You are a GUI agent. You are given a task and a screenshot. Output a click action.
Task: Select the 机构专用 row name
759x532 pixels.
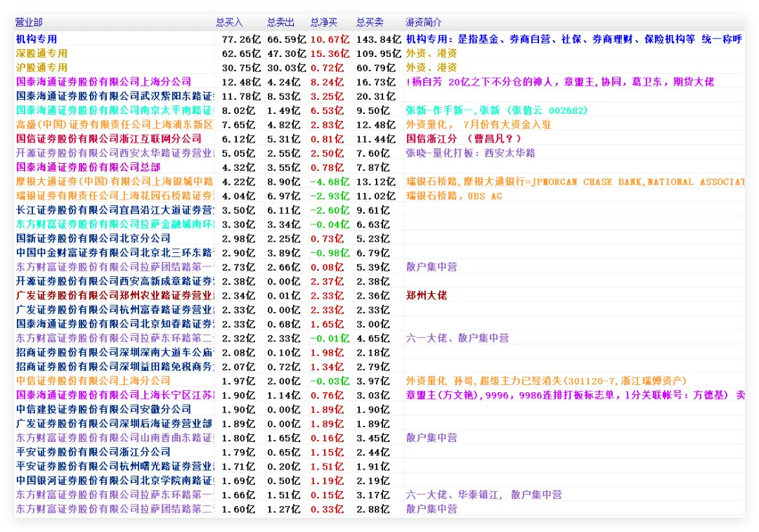[37, 39]
